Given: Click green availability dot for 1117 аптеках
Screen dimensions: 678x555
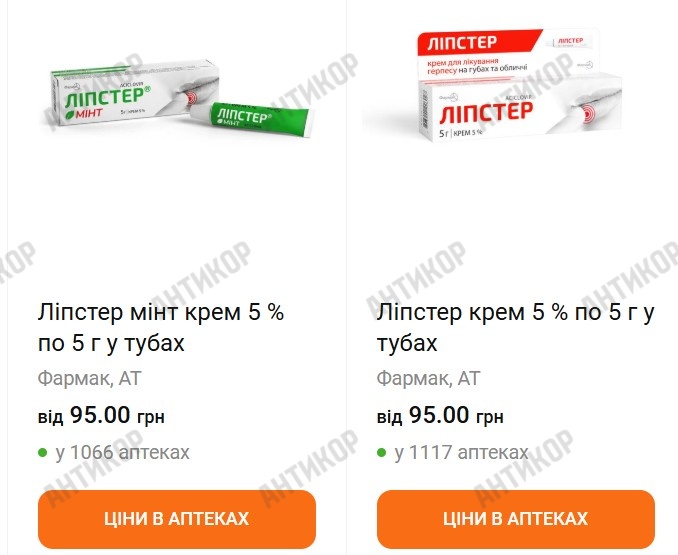Looking at the screenshot, I should pos(381,453).
